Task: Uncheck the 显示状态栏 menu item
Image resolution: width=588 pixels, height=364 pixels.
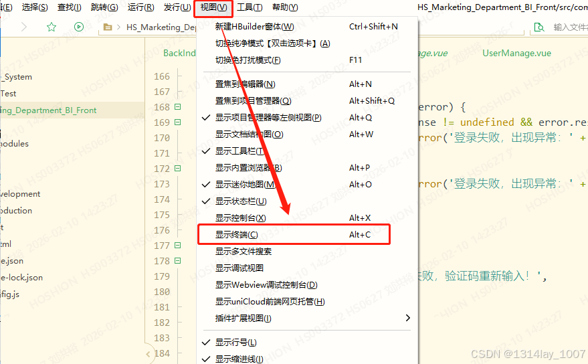Action: [x=240, y=201]
